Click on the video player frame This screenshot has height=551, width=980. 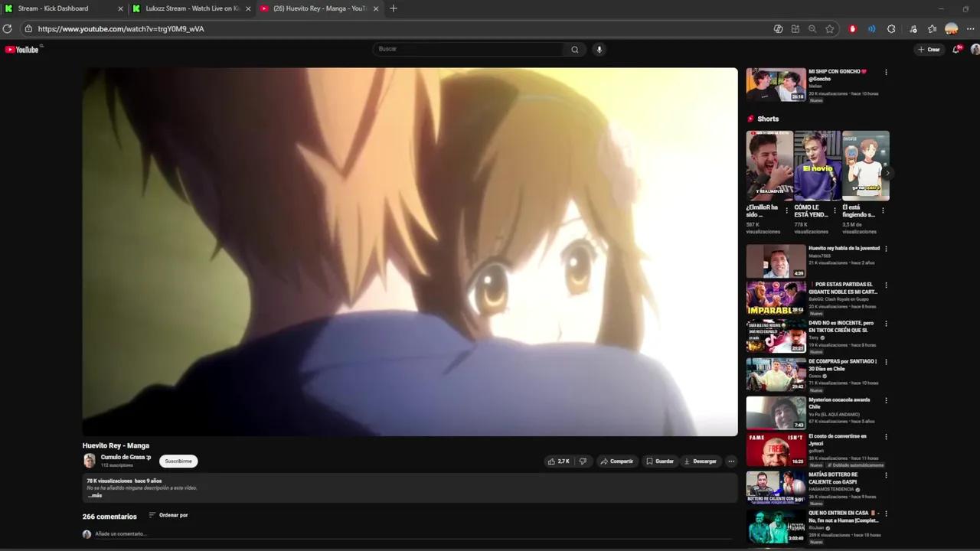coord(410,252)
